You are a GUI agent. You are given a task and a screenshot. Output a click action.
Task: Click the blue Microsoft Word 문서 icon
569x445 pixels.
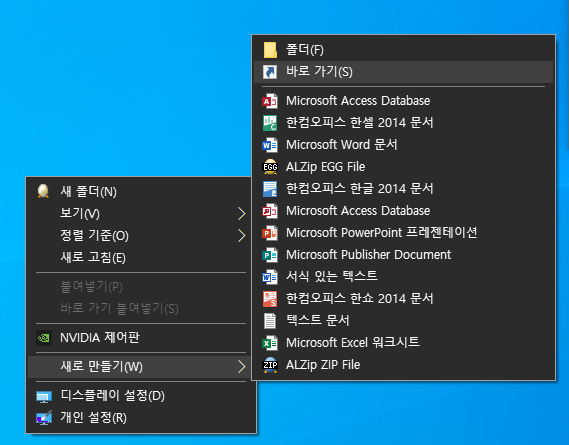coord(270,145)
